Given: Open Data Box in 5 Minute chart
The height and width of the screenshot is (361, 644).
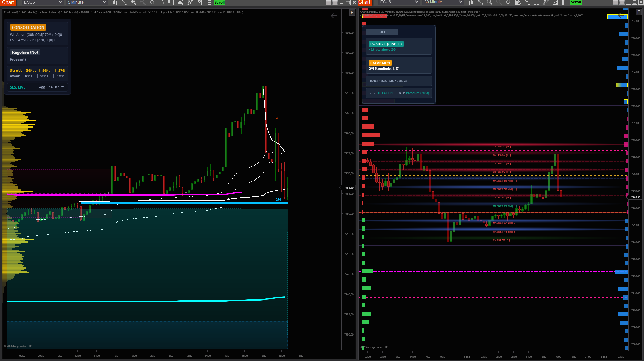Looking at the screenshot, I should pyautogui.click(x=162, y=2).
